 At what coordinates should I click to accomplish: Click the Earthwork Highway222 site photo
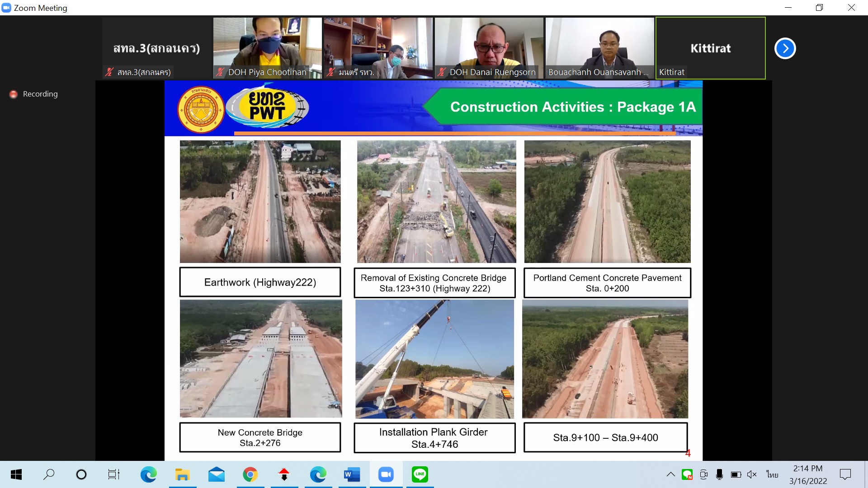[x=260, y=202]
